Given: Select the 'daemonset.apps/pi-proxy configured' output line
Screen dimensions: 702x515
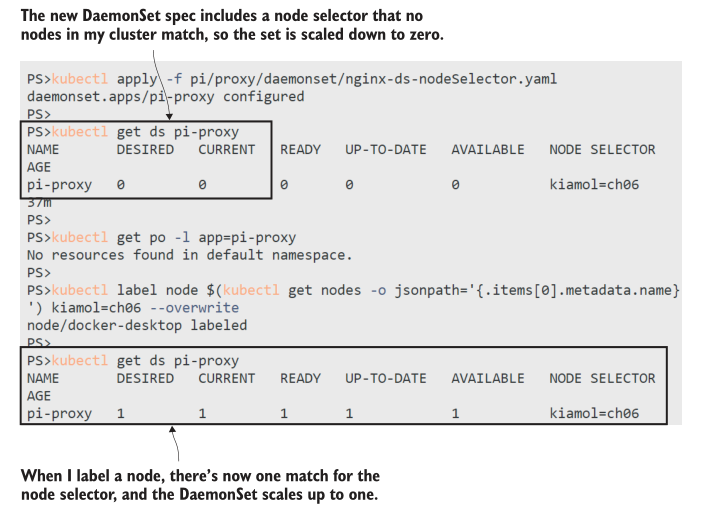Looking at the screenshot, I should (x=166, y=96).
